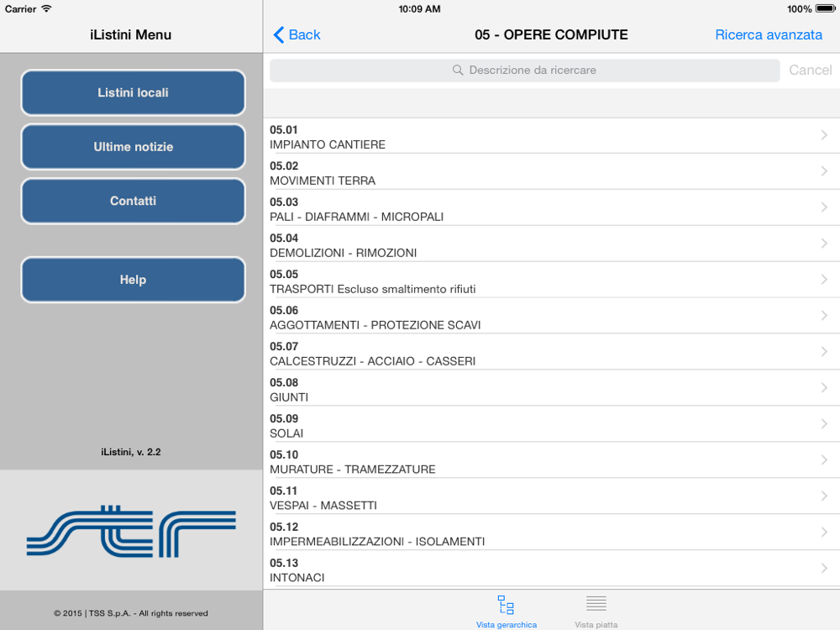Expand chevron on INTONACI row
Viewport: 840px width, 630px height.
(824, 568)
